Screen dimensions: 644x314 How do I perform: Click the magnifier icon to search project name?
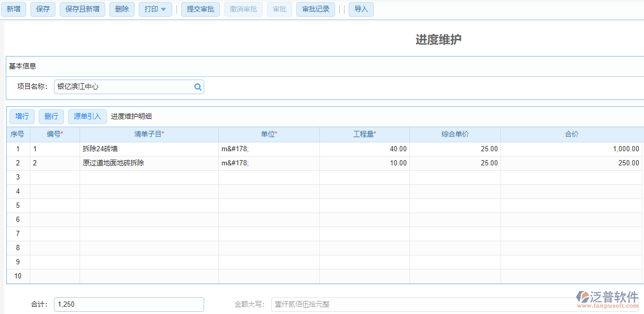pyautogui.click(x=197, y=86)
